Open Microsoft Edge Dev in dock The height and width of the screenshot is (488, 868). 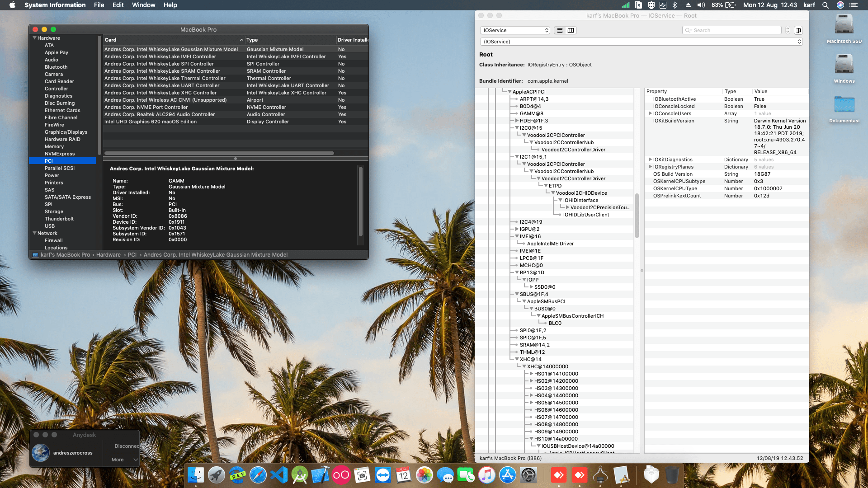click(x=237, y=475)
